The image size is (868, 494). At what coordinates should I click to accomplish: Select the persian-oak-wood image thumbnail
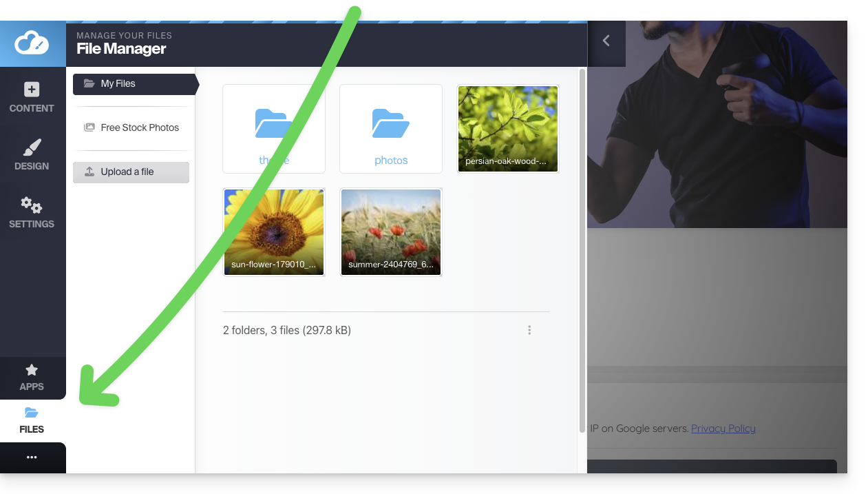[x=508, y=129]
